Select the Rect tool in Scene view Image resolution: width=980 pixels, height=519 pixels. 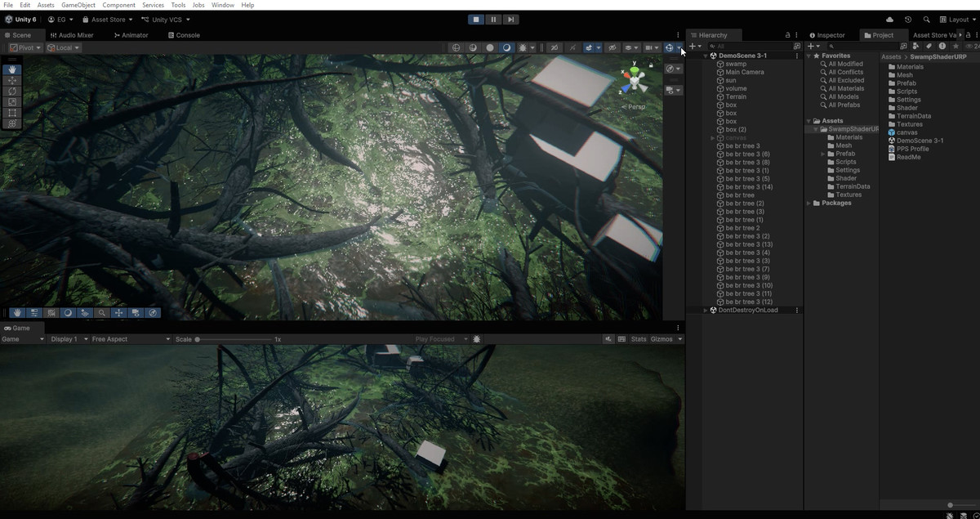[12, 113]
